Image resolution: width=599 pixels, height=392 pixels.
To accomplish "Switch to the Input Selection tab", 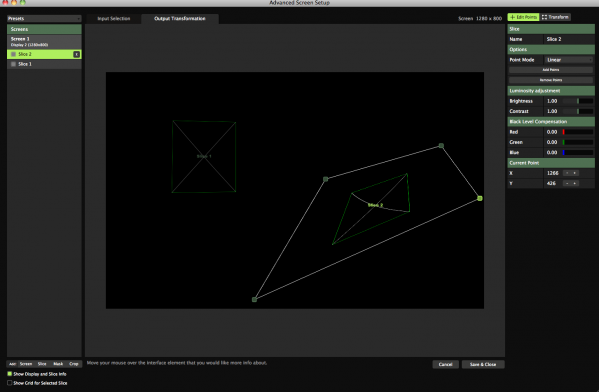I will 113,18.
